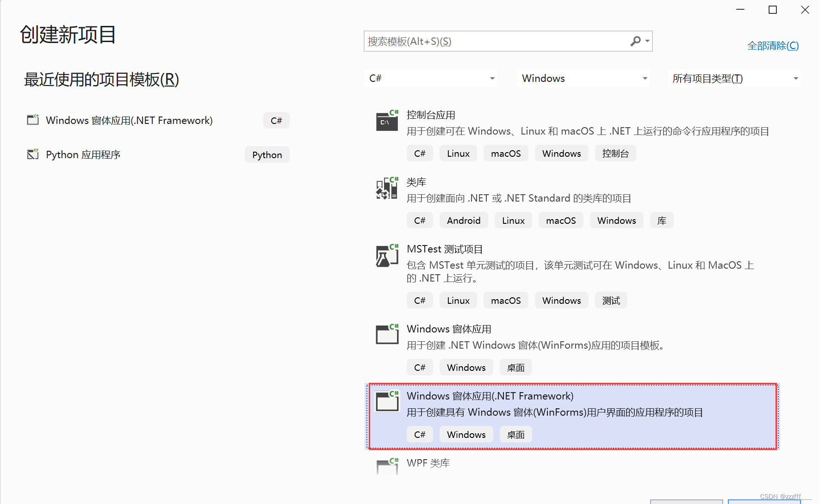Click the 最近使用的项目模板 heading
819x504 pixels.
pyautogui.click(x=101, y=80)
